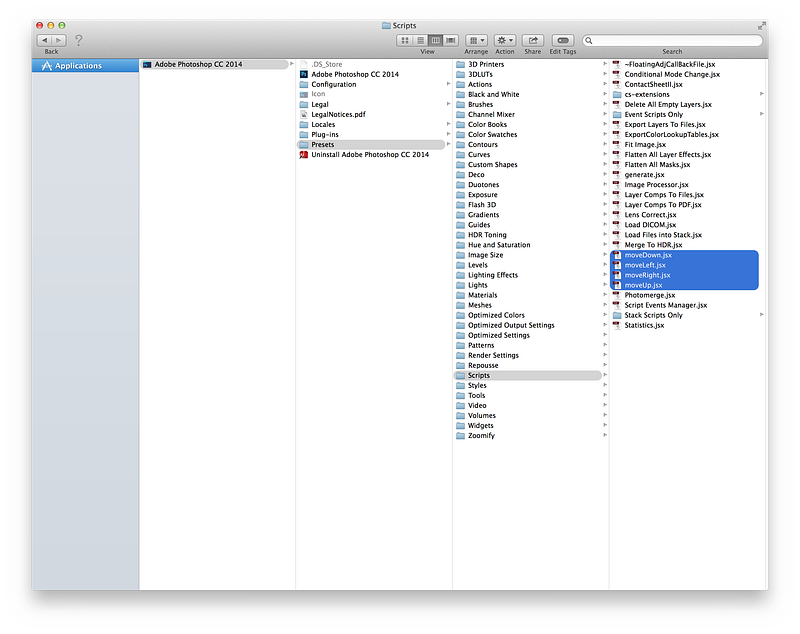Open the Arrange dropdown
Screen dimensions: 800x634
tap(477, 40)
